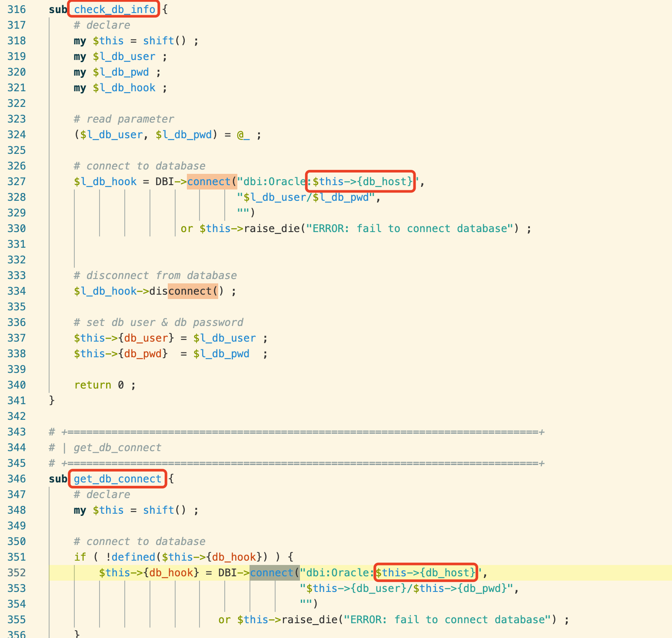Click variable $l_db_pwd on line 320
This screenshot has width=672, height=638.
(x=121, y=72)
